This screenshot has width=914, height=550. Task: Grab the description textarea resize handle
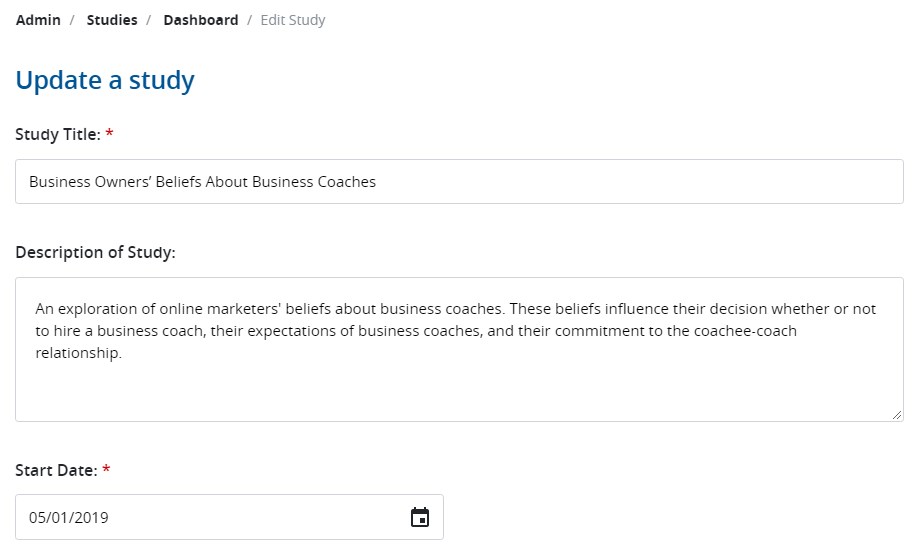pyautogui.click(x=896, y=414)
